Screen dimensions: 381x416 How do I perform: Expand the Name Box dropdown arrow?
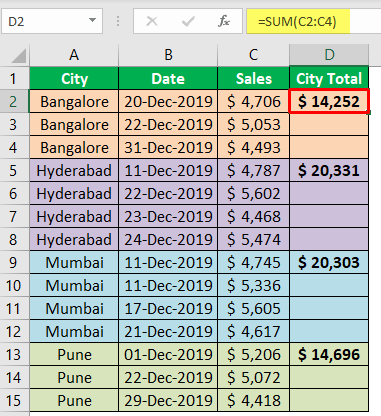tap(92, 20)
